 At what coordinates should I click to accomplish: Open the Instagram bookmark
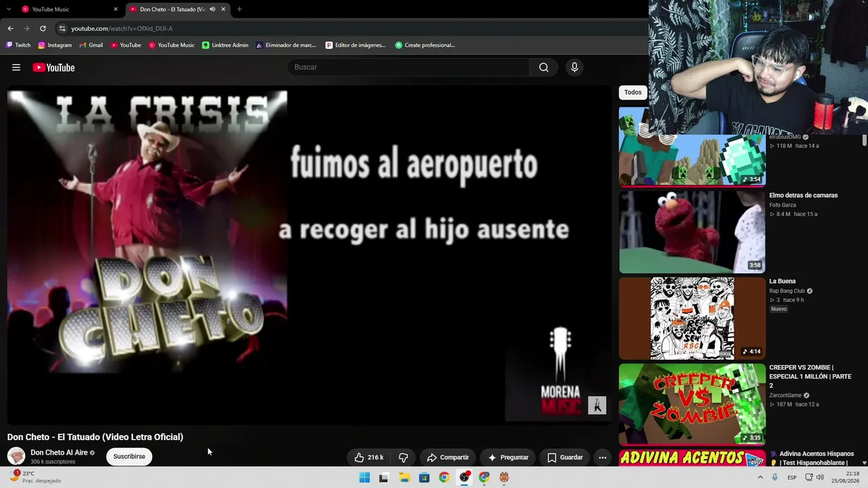tap(54, 45)
